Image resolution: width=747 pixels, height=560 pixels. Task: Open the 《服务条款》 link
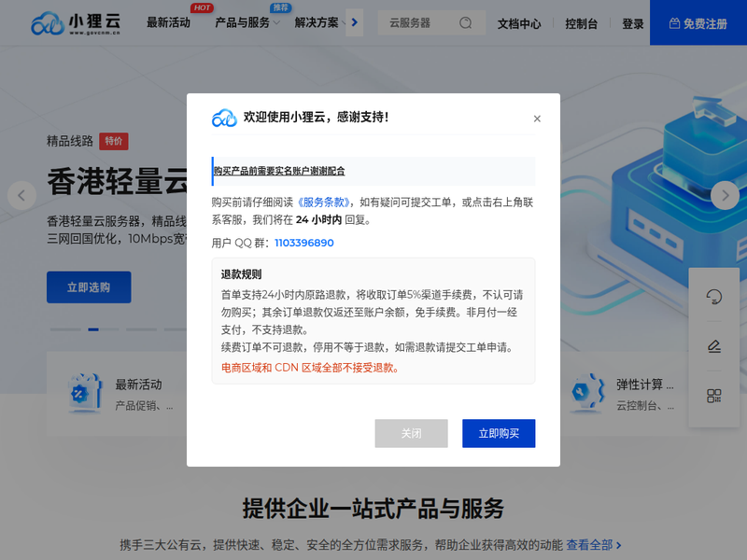323,203
